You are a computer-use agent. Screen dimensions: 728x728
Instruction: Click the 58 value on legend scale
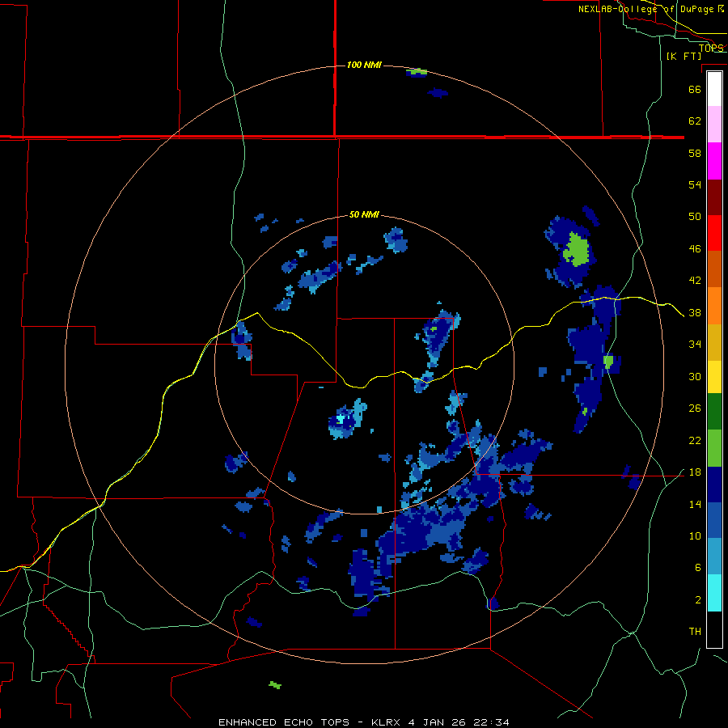695,153
